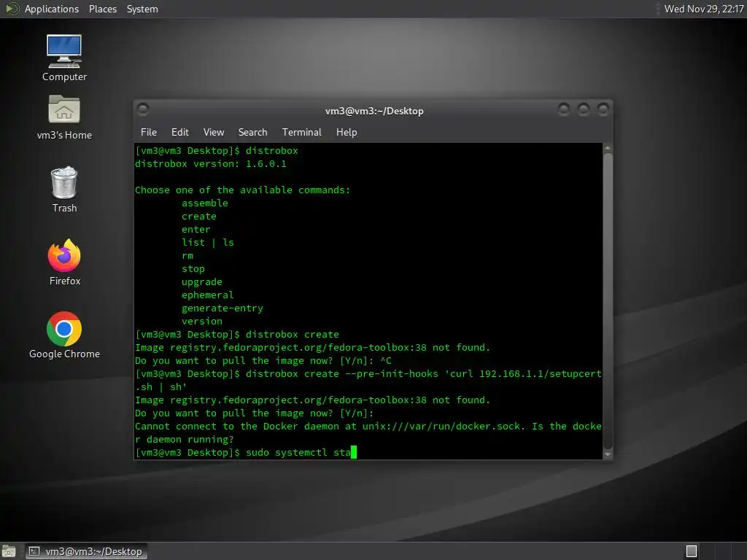
Task: Open the terminal View menu
Action: click(x=214, y=133)
